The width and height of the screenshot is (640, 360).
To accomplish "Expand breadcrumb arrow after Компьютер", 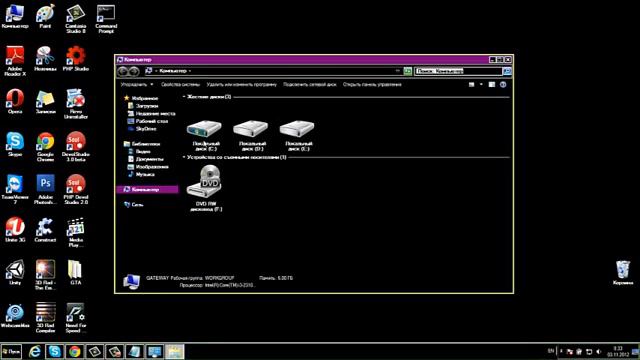I will point(190,71).
